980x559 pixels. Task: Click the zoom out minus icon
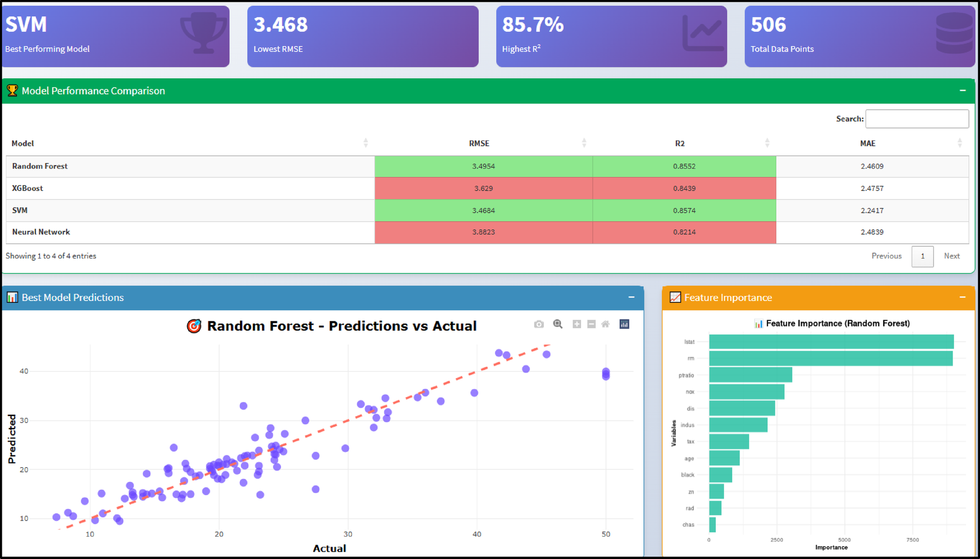click(x=591, y=324)
